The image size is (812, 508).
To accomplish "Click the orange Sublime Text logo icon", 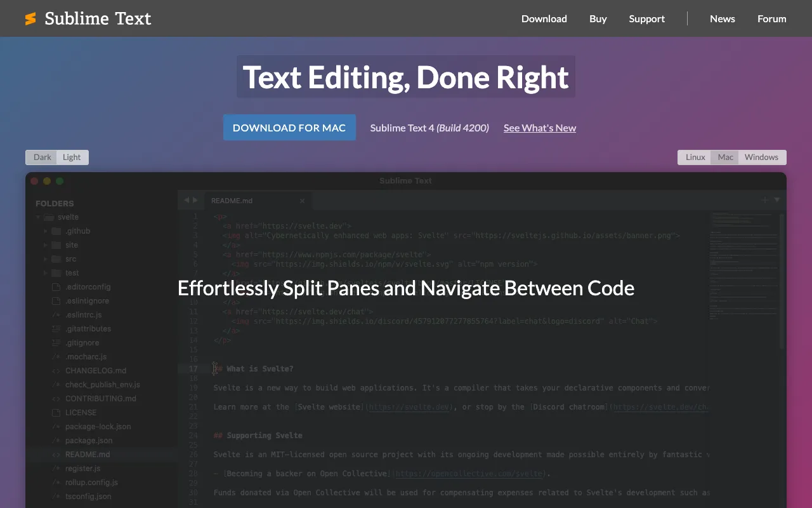I will click(30, 18).
